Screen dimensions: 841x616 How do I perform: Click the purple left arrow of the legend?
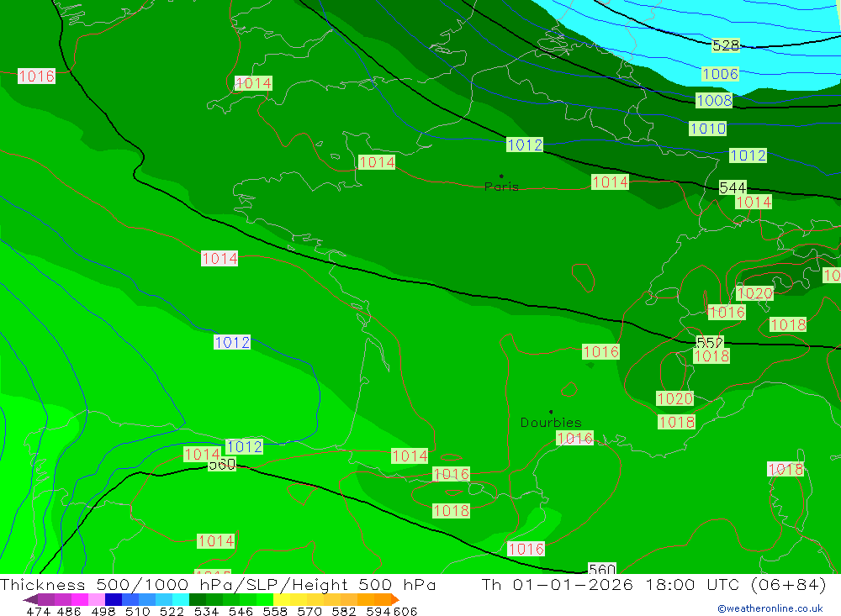tap(30, 599)
